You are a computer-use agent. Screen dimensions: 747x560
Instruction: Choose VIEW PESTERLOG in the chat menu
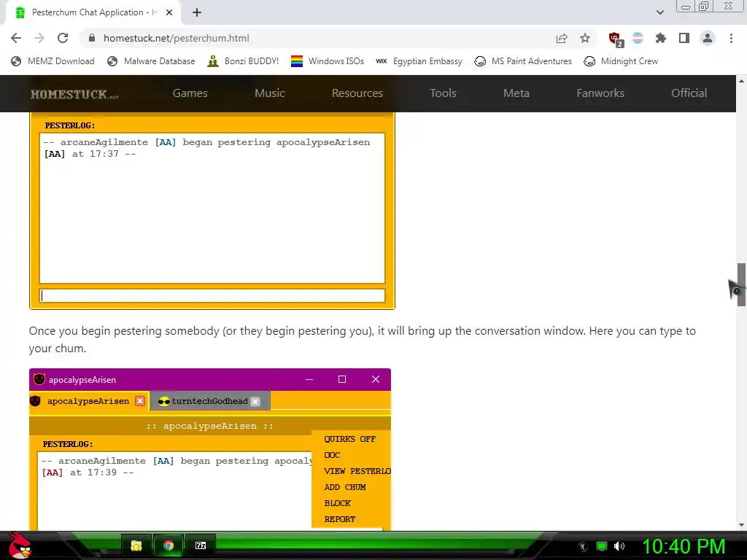click(357, 471)
